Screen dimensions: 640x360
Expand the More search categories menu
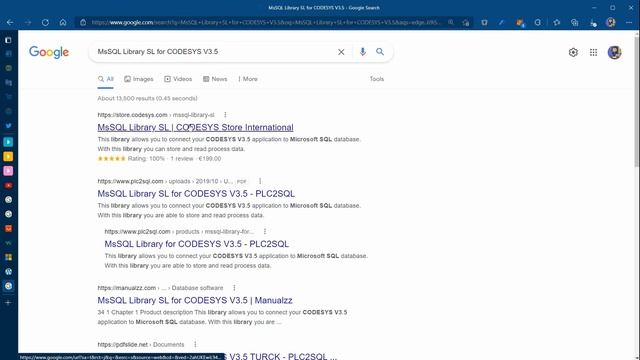pos(248,79)
